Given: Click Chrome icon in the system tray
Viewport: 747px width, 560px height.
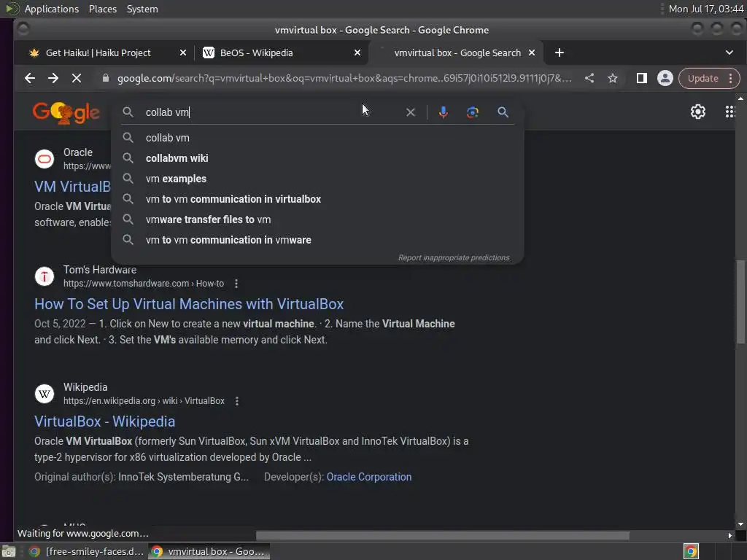Looking at the screenshot, I should pos(691,551).
